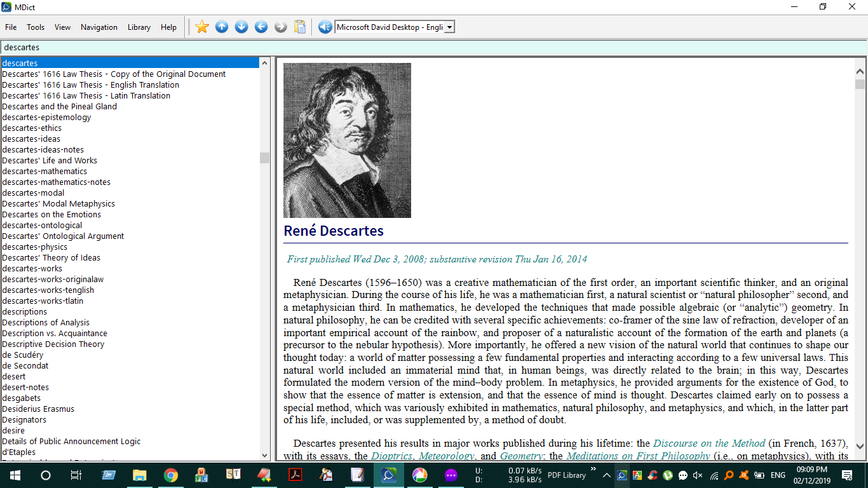This screenshot has width=868, height=488.
Task: Click the article pane scroll-up arrow
Action: (860, 72)
